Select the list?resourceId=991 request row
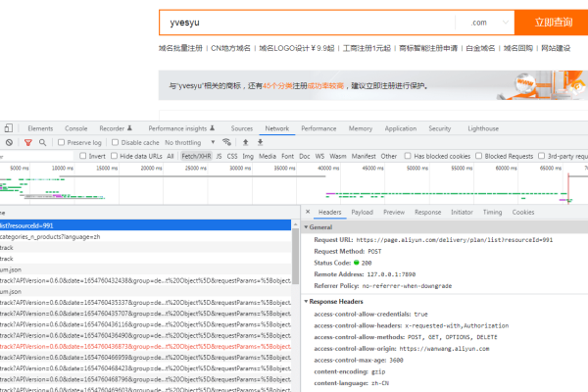Viewport: 588px width, 392px height. [x=145, y=225]
